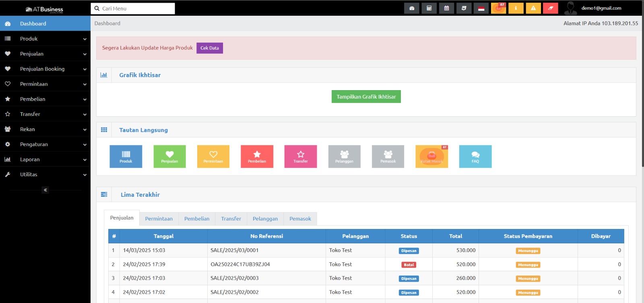Viewport: 644px width, 303px height.
Task: Click reference SALE/2025/02/0002
Action: point(235,292)
